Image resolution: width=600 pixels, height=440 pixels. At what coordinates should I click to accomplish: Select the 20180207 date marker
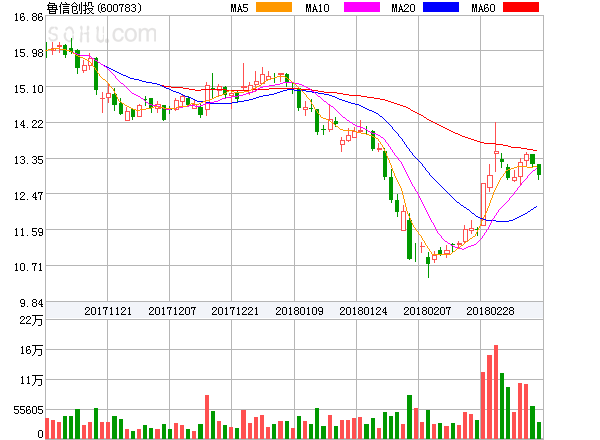(427, 311)
